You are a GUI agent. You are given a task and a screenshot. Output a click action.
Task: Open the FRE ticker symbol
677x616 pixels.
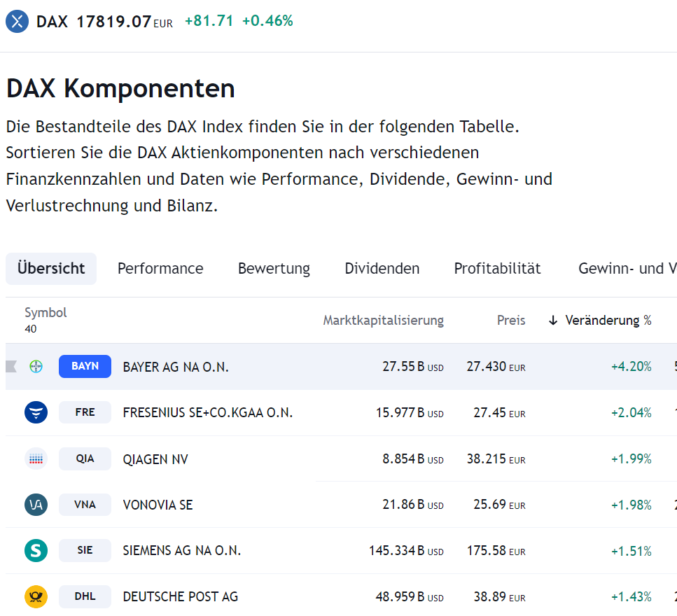(85, 412)
